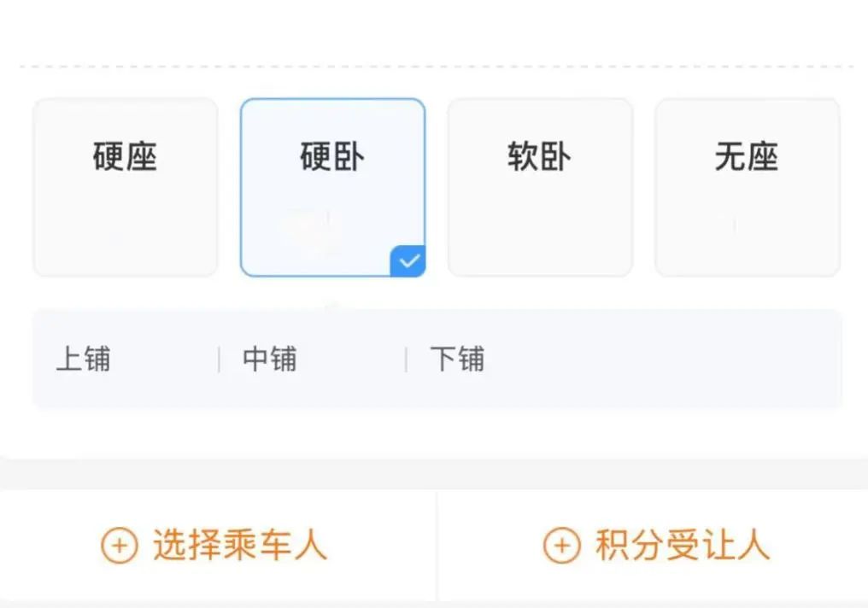Click the divider between 上铺 and 中铺
Screen dimensions: 868x608
pos(220,360)
